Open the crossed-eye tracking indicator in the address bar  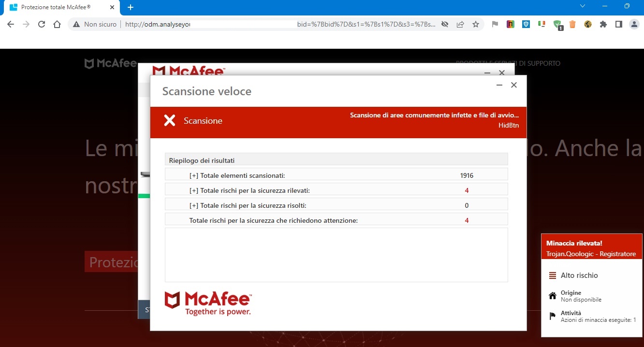(445, 24)
